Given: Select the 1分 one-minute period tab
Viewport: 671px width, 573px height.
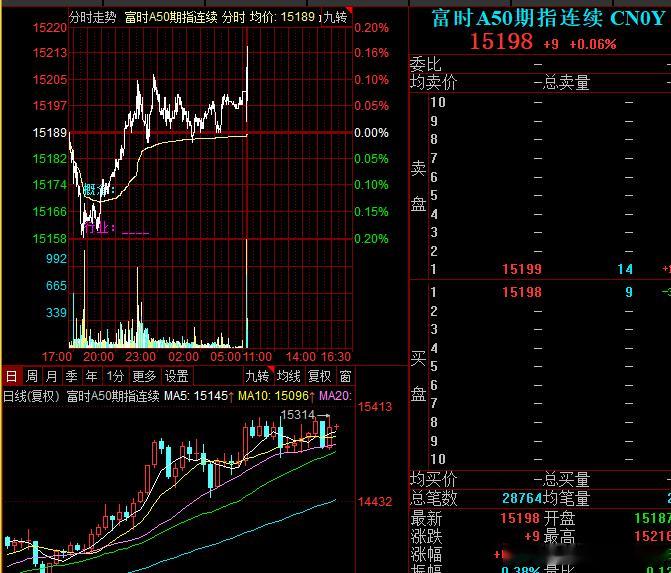Looking at the screenshot, I should point(115,376).
